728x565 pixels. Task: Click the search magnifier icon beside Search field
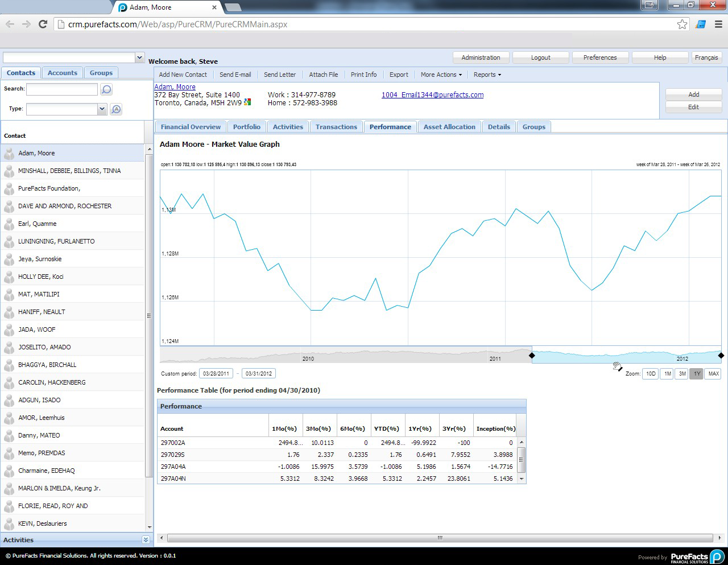coord(106,89)
